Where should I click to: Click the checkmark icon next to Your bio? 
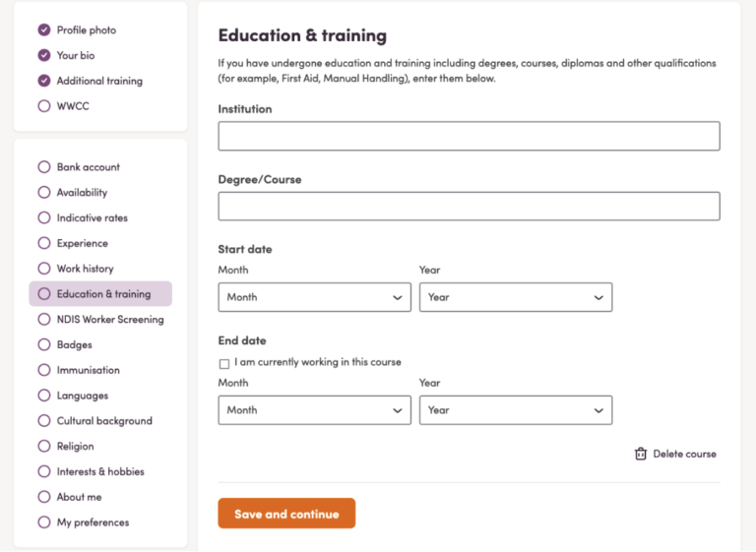pos(43,56)
